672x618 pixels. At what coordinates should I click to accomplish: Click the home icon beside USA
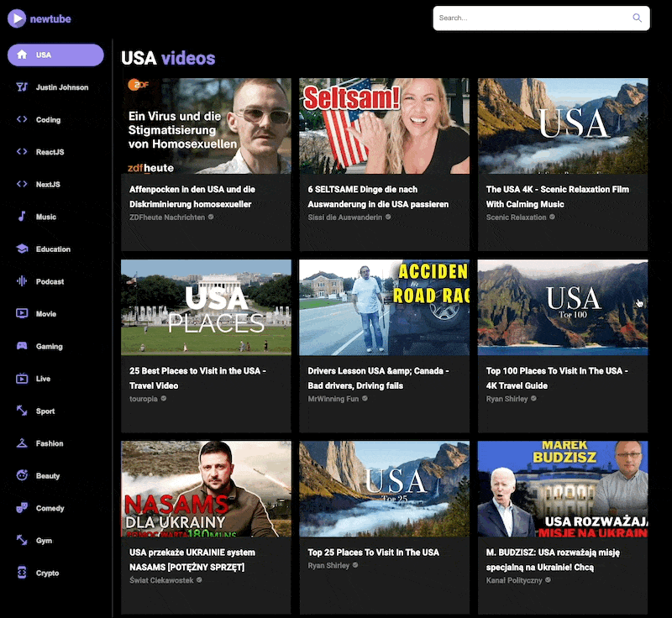(x=22, y=55)
